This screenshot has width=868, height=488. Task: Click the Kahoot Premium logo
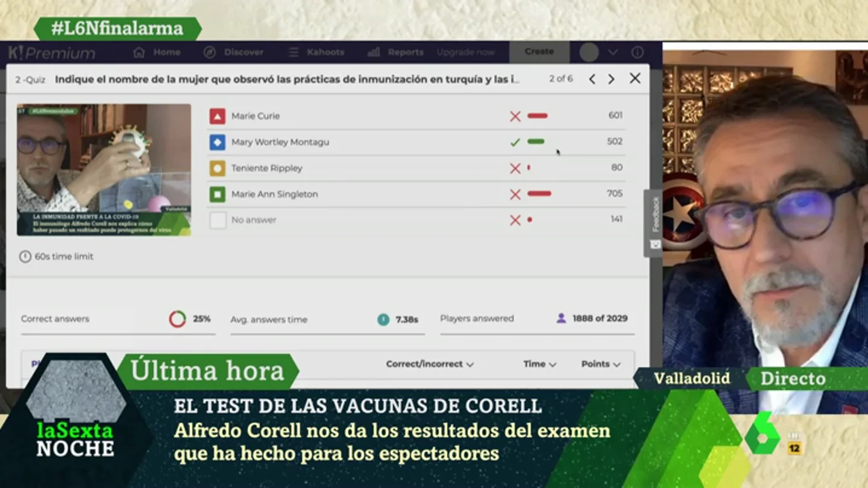(51, 53)
